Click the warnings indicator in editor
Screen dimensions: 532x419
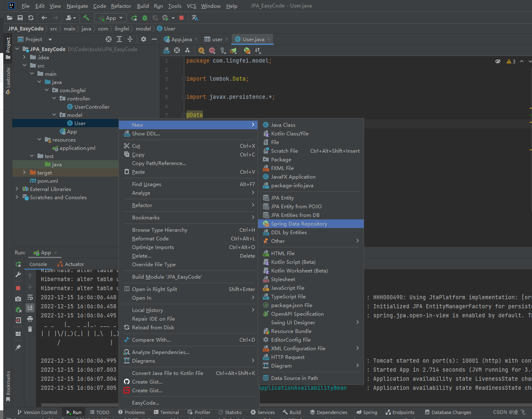511,61
